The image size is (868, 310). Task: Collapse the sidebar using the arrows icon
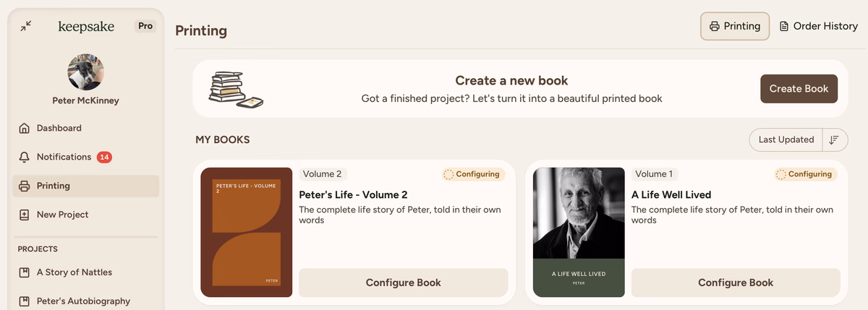tap(26, 26)
